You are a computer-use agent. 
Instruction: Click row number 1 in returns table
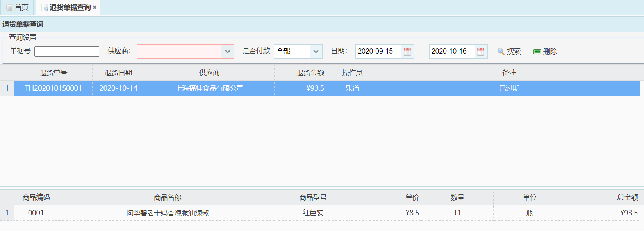pos(7,88)
